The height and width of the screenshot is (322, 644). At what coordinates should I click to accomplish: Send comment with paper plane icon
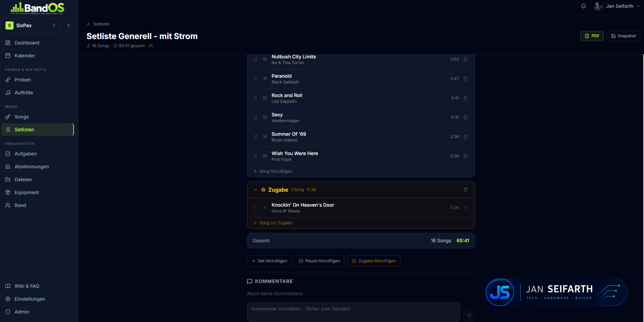click(469, 316)
